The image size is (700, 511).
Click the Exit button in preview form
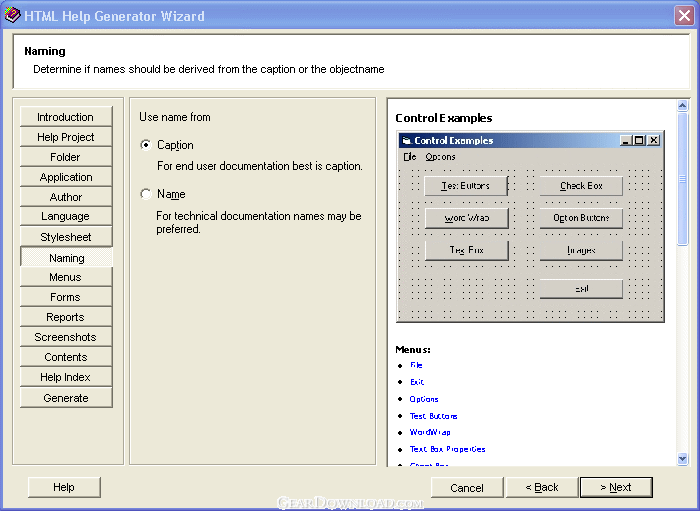pyautogui.click(x=581, y=289)
